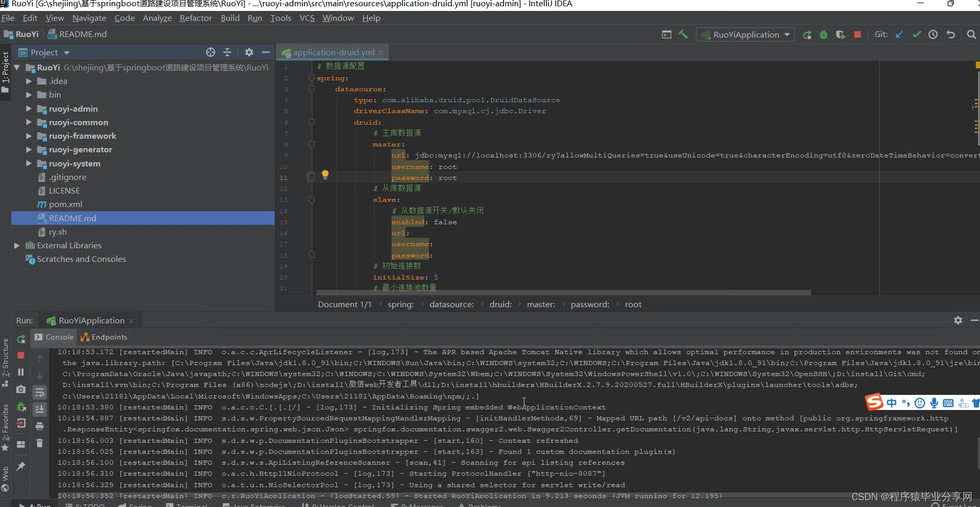Open the project structure window icon in toolbar
Viewport: 980px width, 507px height.
click(x=666, y=34)
